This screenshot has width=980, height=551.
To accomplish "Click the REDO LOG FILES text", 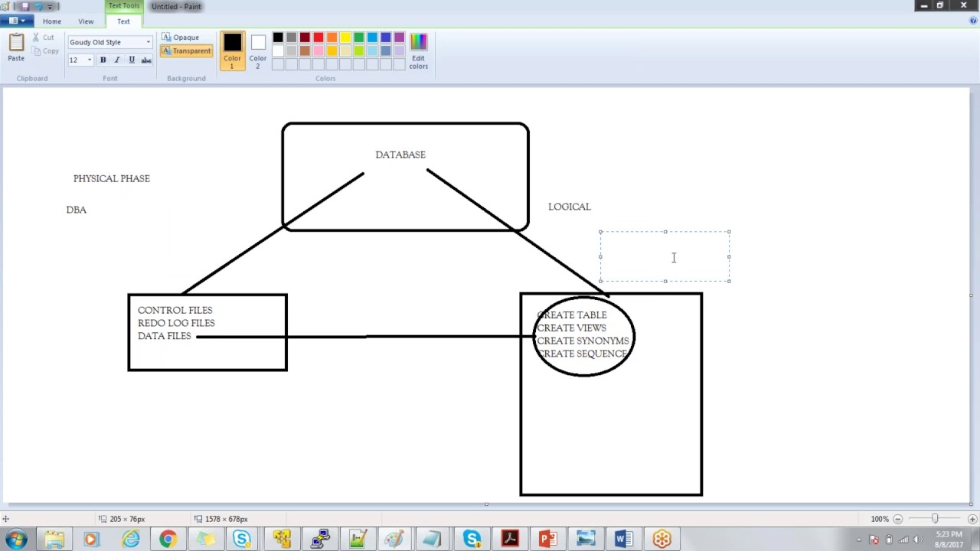I will click(176, 323).
